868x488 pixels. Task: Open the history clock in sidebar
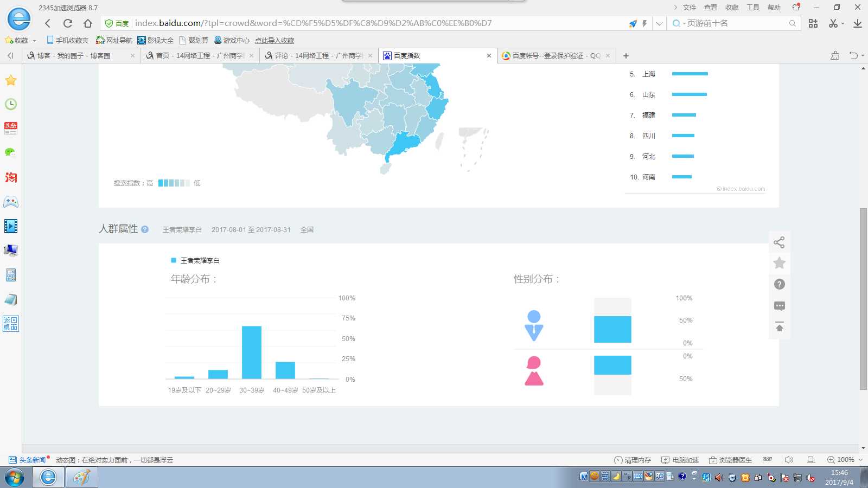[11, 104]
